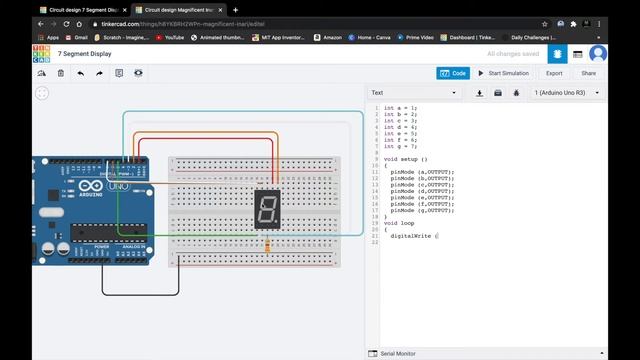Open the YouTube bookmark
The width and height of the screenshot is (640, 360).
coord(170,38)
